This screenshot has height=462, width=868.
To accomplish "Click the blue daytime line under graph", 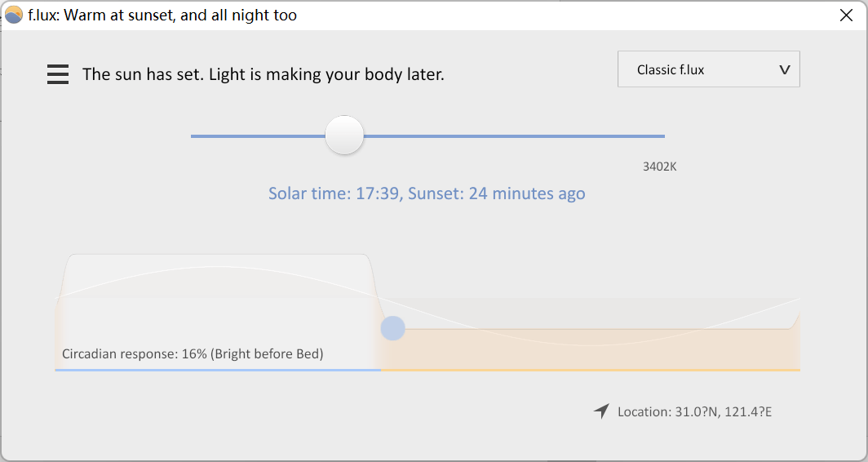I will [218, 370].
